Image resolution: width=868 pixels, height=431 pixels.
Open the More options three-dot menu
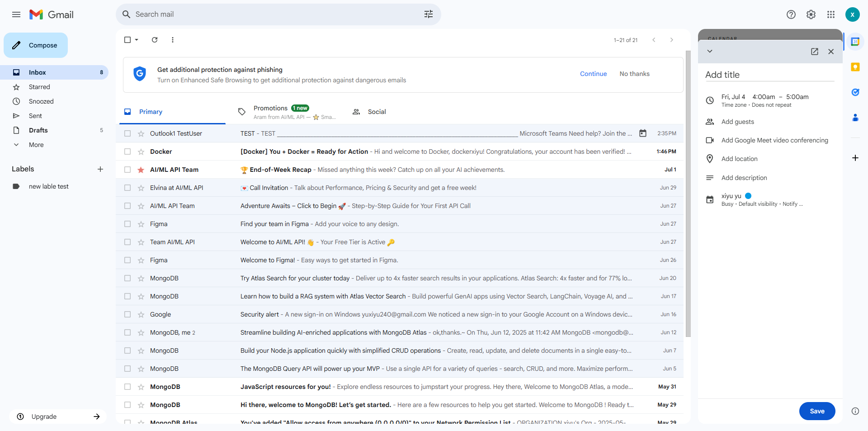173,40
